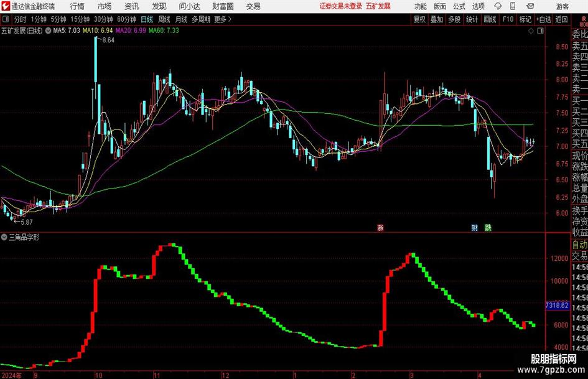
Task: Click the MA5: 7.03 indicator label
Action: 67,30
